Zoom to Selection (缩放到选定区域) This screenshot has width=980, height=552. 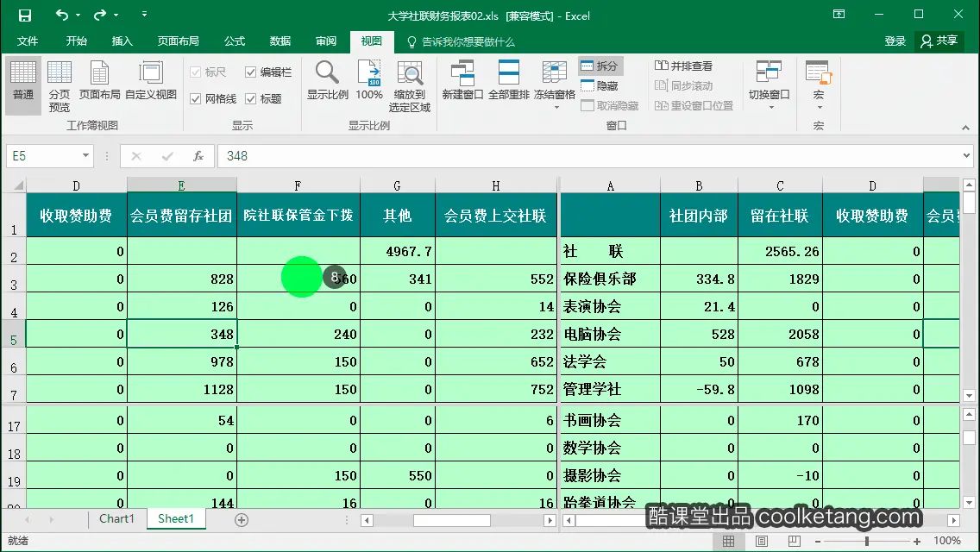[x=410, y=86]
